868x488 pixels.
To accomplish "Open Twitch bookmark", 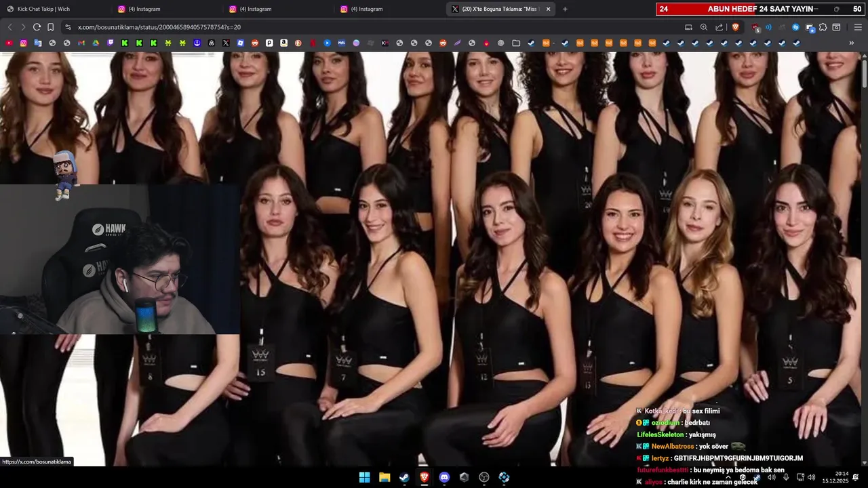I will [x=111, y=43].
